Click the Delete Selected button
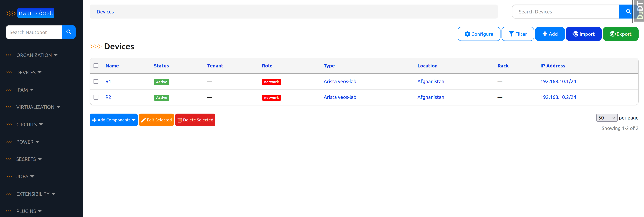644x217 pixels. coord(195,120)
